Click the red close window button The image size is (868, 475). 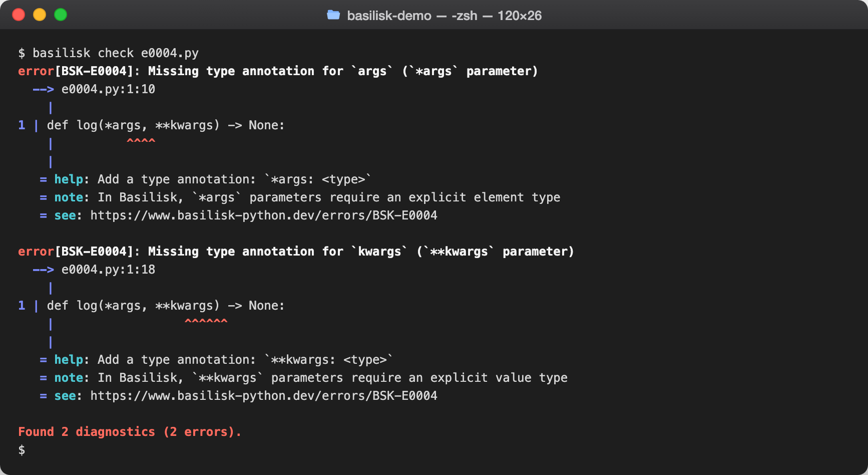[x=19, y=15]
